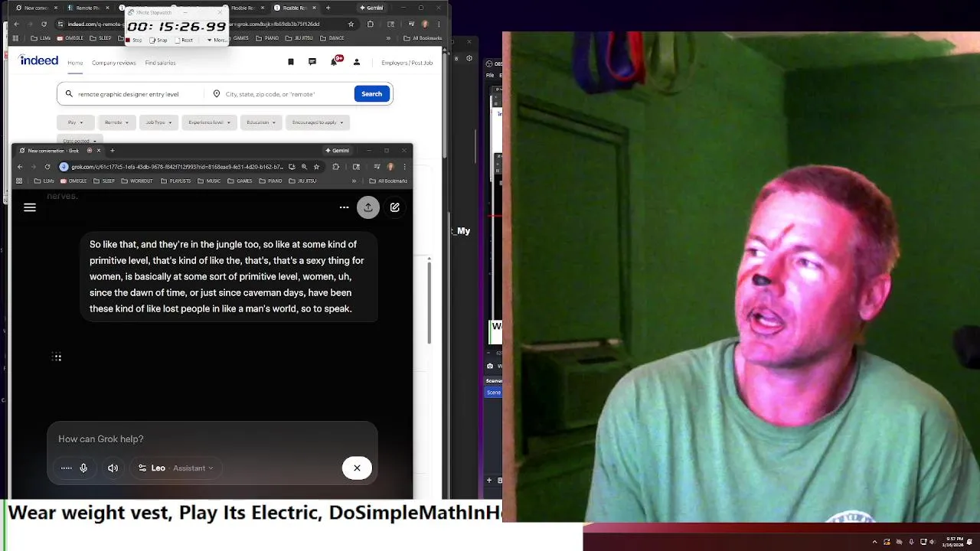The image size is (980, 551).
Task: Click the Gemini button in Grok window
Action: pyautogui.click(x=338, y=151)
